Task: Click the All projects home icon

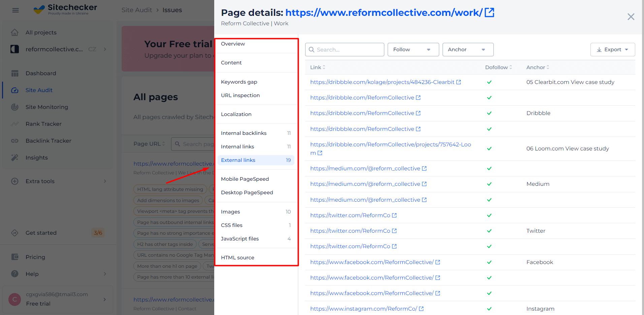Action: [15, 32]
